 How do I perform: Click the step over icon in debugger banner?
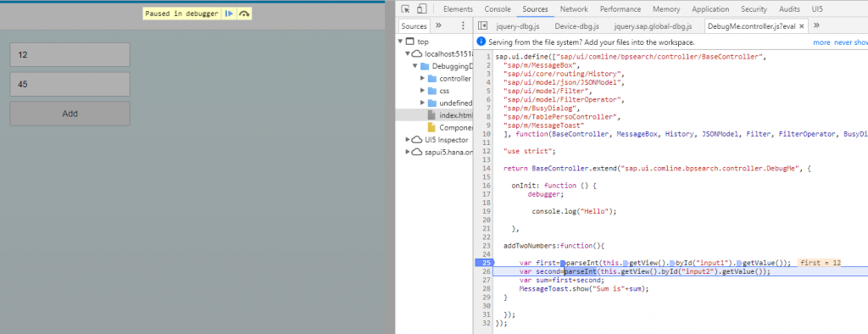[244, 14]
